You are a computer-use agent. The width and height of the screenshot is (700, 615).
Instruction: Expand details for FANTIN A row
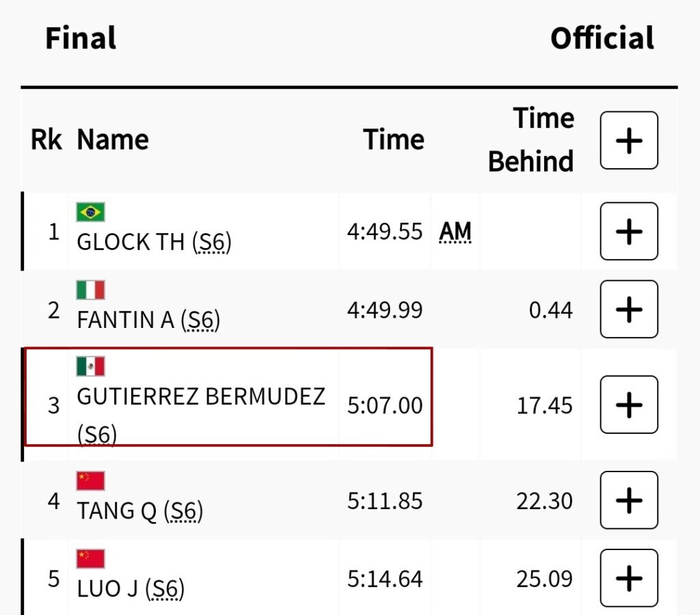(x=628, y=310)
